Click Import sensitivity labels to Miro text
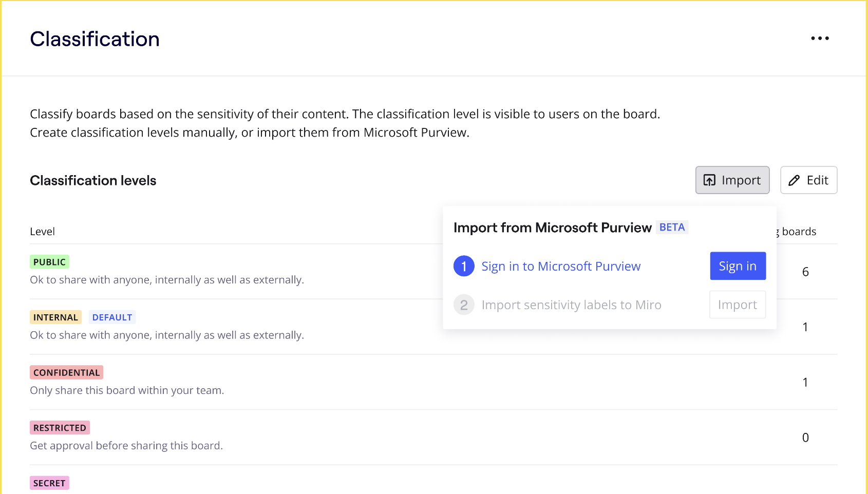868x494 pixels. click(571, 305)
